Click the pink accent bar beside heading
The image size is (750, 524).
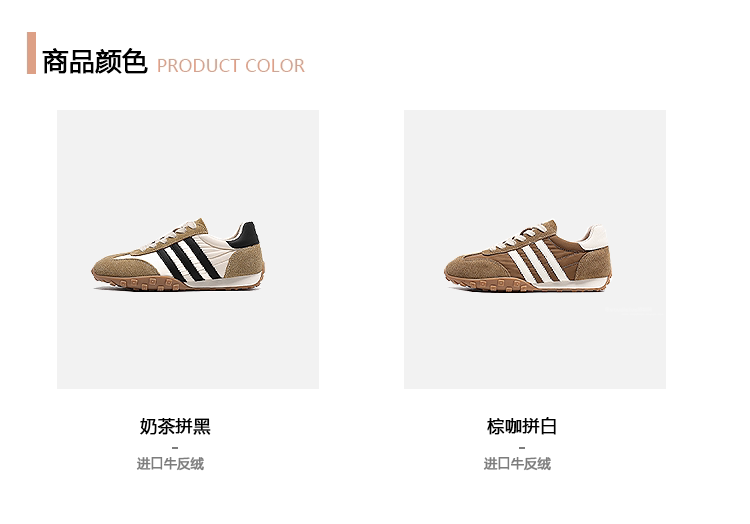[x=32, y=53]
